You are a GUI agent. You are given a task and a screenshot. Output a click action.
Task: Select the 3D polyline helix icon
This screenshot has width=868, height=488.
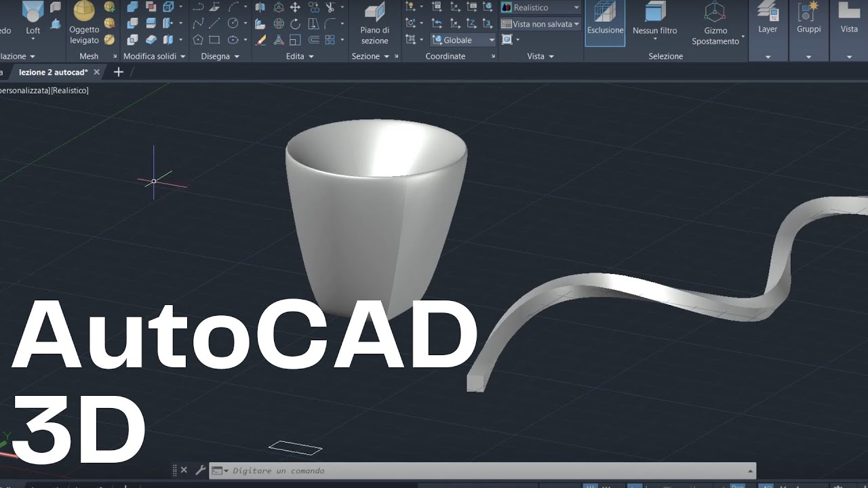[x=198, y=24]
